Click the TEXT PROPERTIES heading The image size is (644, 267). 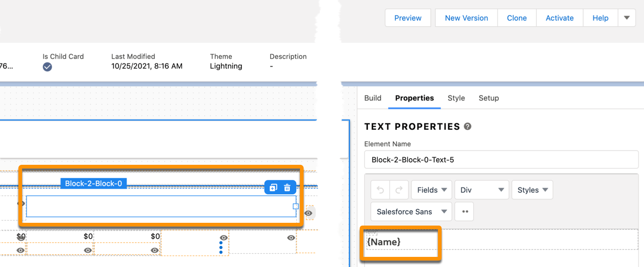412,127
